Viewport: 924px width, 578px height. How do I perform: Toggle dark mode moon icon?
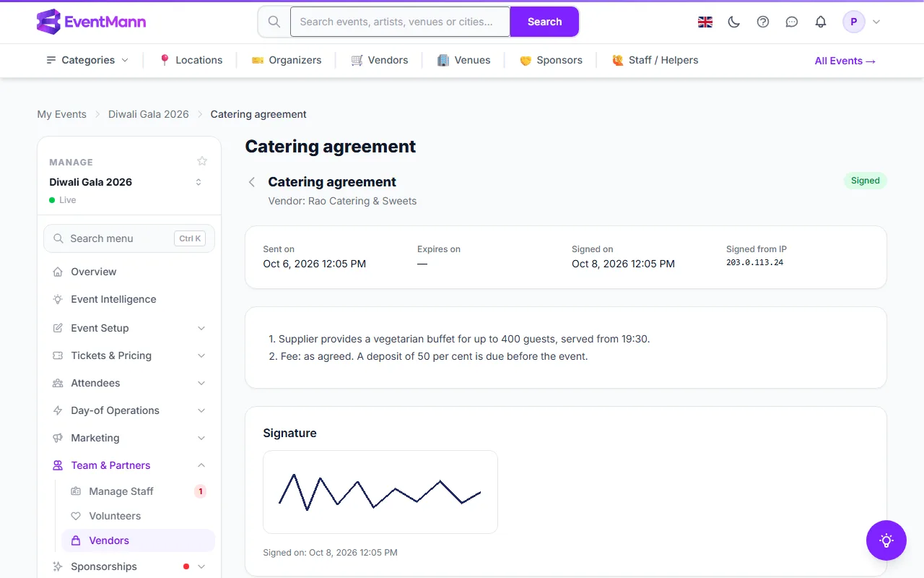[x=734, y=22]
